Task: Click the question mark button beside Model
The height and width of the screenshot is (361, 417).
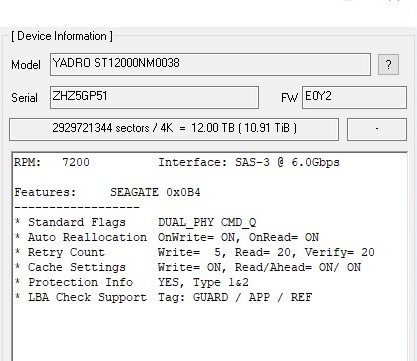Action: (388, 64)
